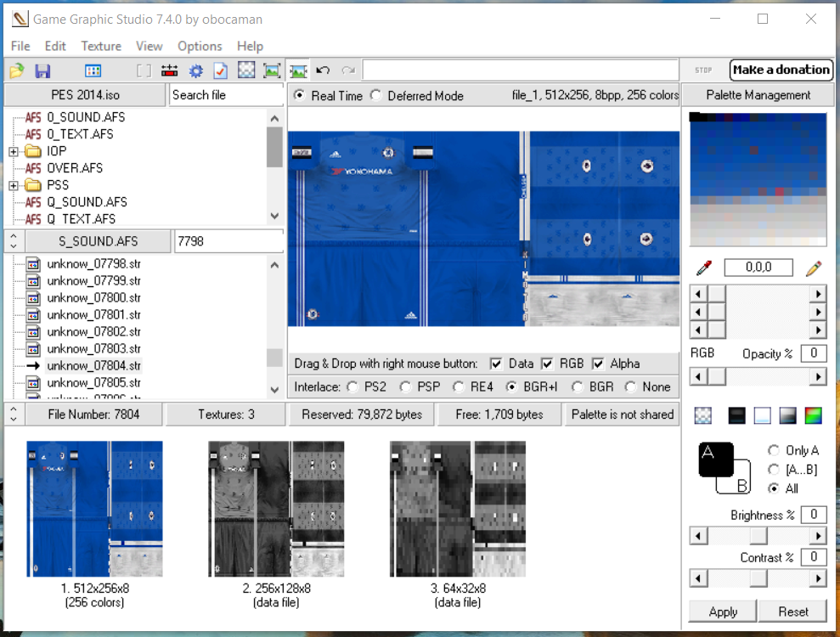The width and height of the screenshot is (840, 637).
Task: Select the 256x128x8 data file thumbnail
Action: [x=276, y=509]
